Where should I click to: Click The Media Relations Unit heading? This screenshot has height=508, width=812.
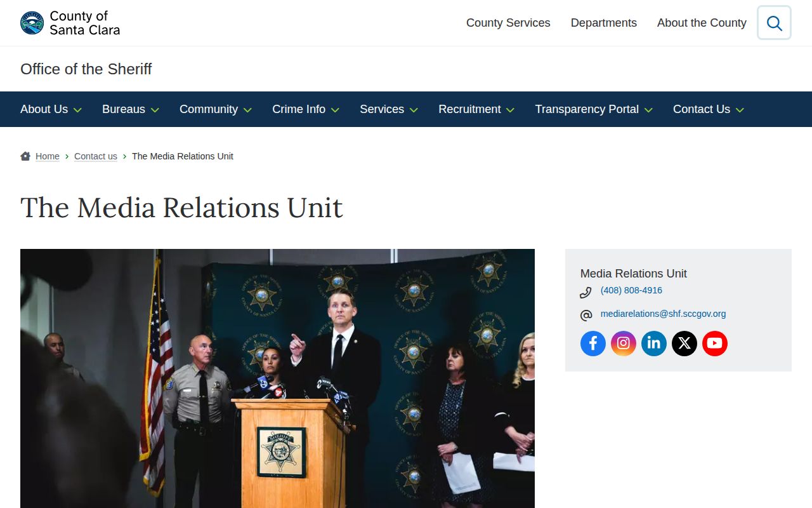click(x=181, y=208)
